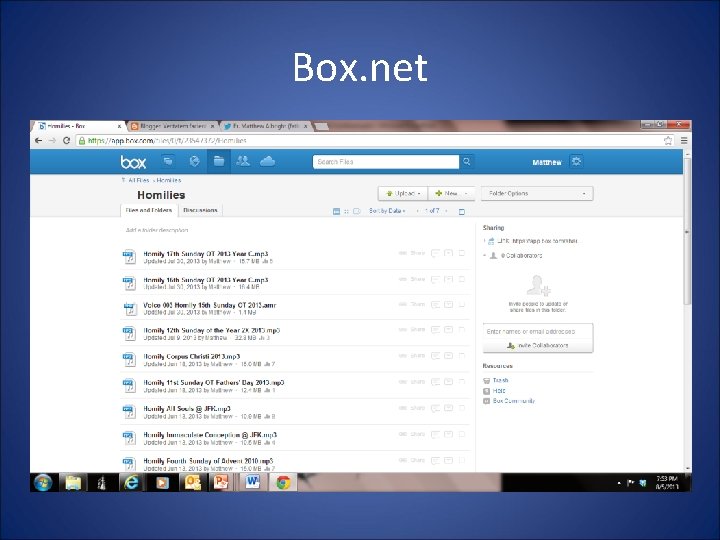This screenshot has height=540, width=720.
Task: Click the Trash bin icon under Resources
Action: pos(487,381)
